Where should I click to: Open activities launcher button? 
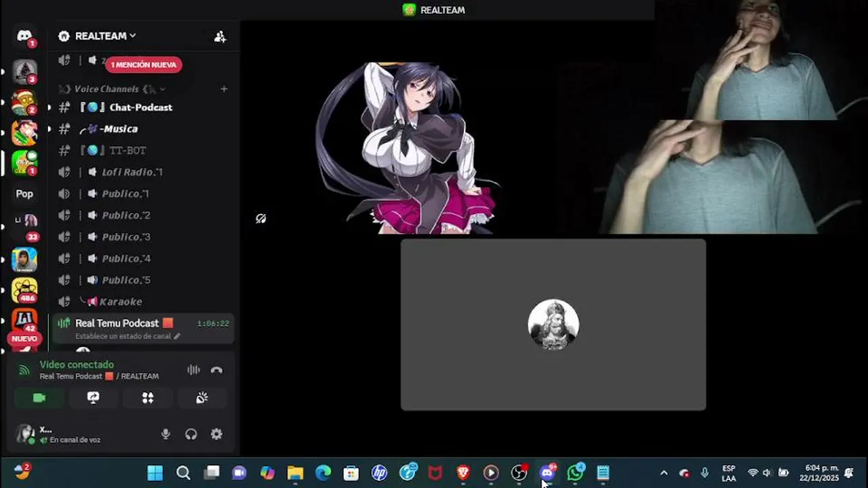coord(148,398)
